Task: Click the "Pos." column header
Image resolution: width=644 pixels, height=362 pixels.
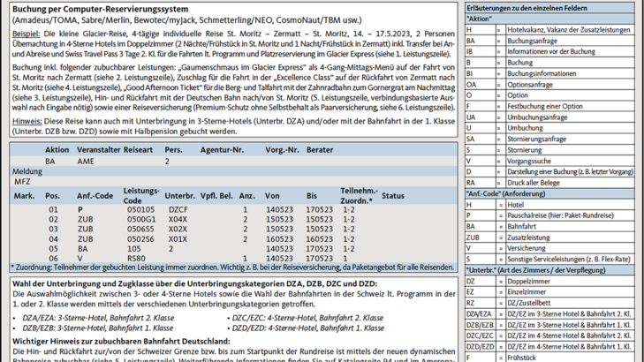Action: tap(53, 196)
